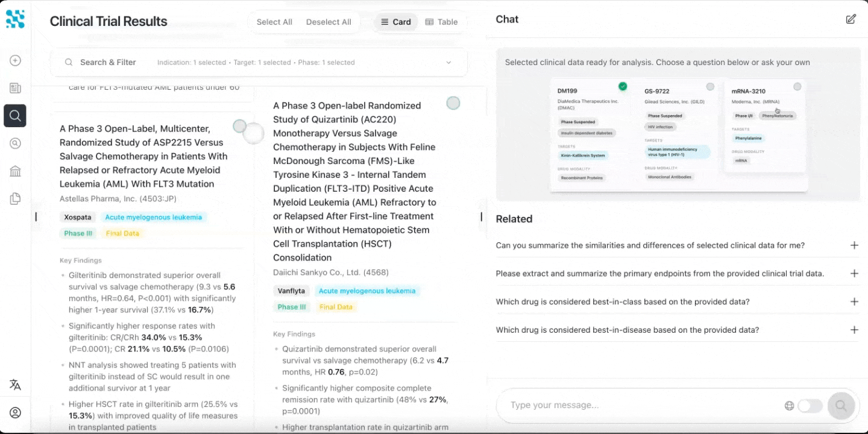The width and height of the screenshot is (868, 434).
Task: Toggle the web search switch in chat
Action: coord(810,406)
